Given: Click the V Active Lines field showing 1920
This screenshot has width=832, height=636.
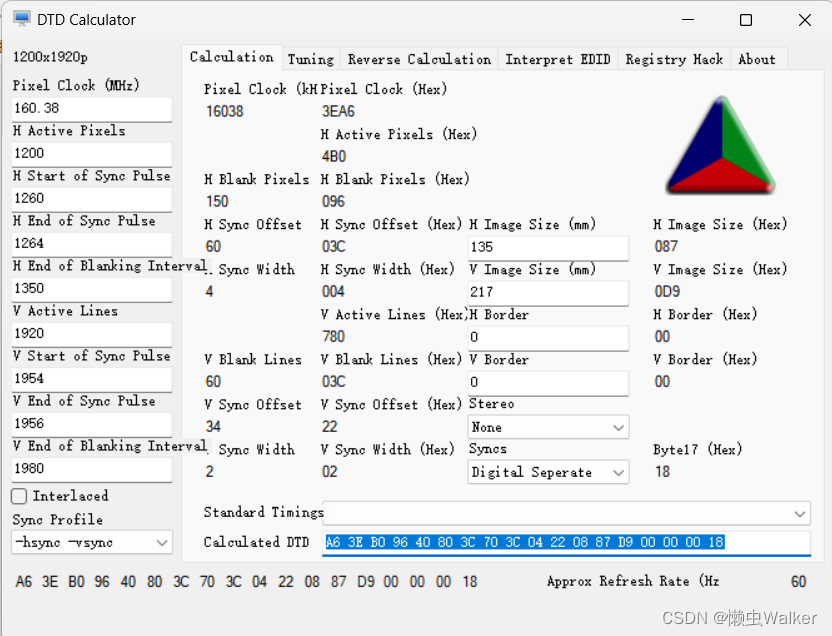Looking at the screenshot, I should coord(91,334).
